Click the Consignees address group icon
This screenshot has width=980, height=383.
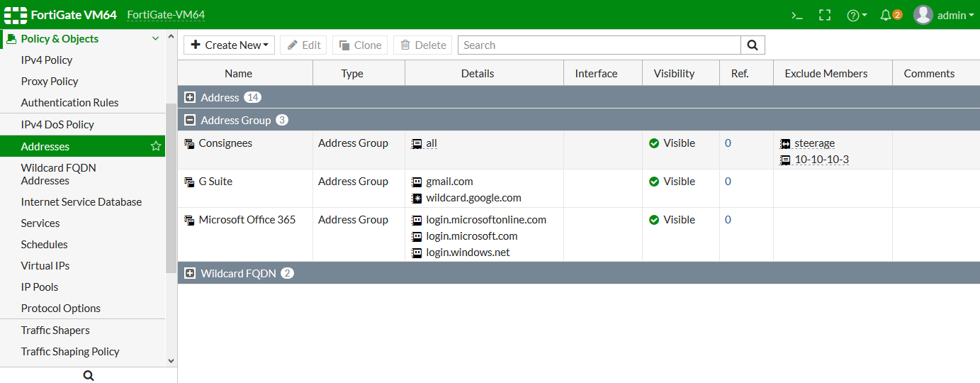(189, 143)
